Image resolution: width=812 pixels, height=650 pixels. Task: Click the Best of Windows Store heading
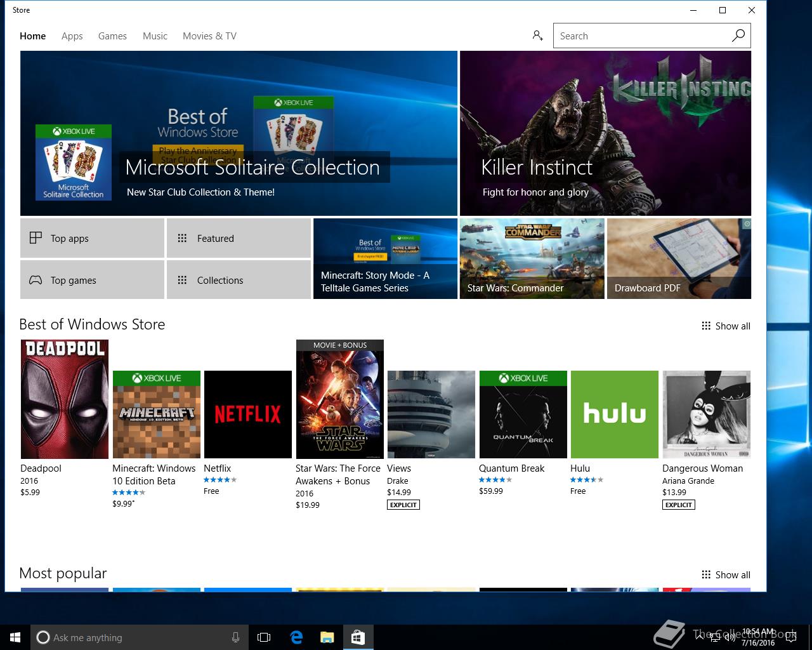[x=92, y=324]
